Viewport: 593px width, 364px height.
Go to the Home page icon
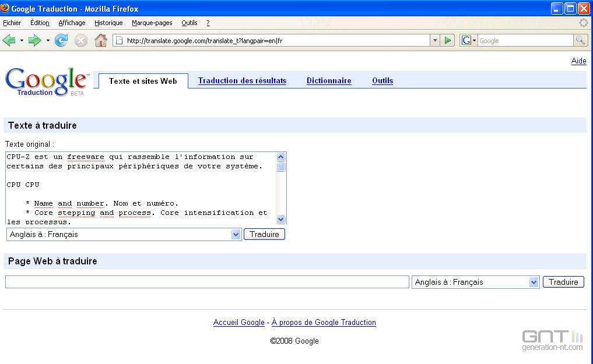(x=101, y=40)
